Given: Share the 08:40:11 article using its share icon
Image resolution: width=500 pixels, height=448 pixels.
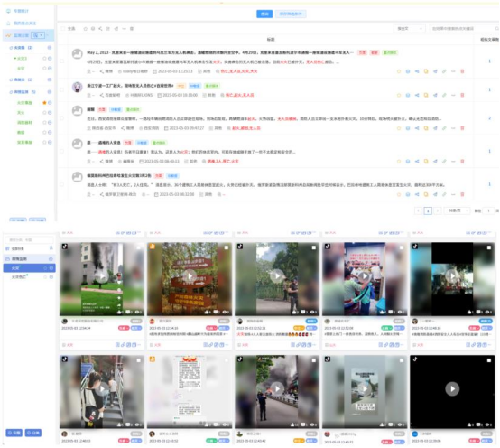Looking at the screenshot, I should (417, 162).
